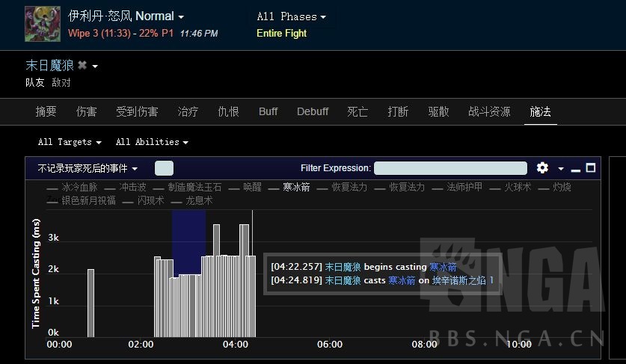
Task: Toggle 龙息术 legend entry
Action: tap(199, 200)
